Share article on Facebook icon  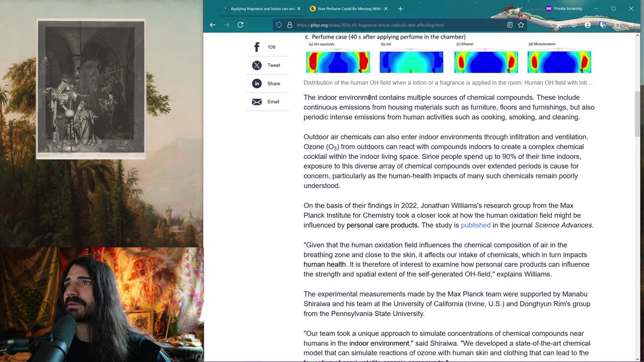257,47
